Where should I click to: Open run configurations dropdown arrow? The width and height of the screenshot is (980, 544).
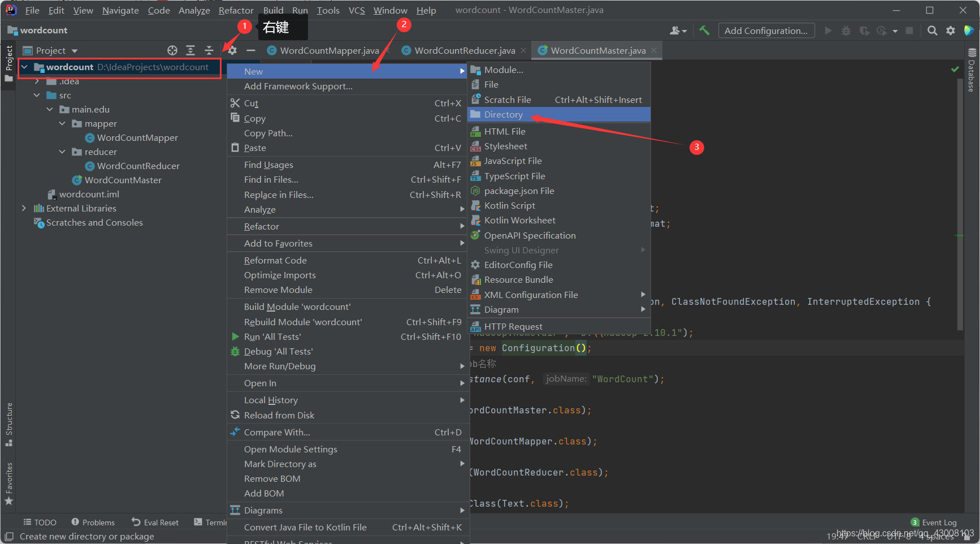895,31
